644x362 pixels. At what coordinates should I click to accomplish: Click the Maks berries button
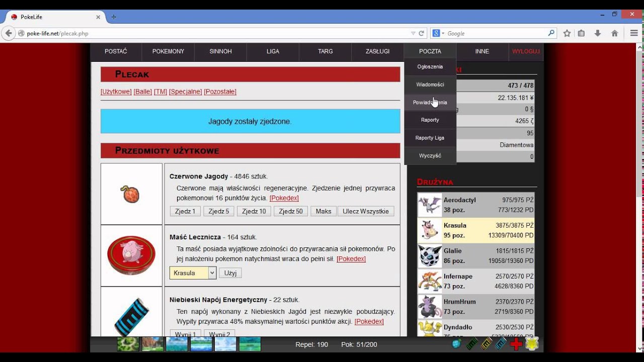[x=324, y=211]
